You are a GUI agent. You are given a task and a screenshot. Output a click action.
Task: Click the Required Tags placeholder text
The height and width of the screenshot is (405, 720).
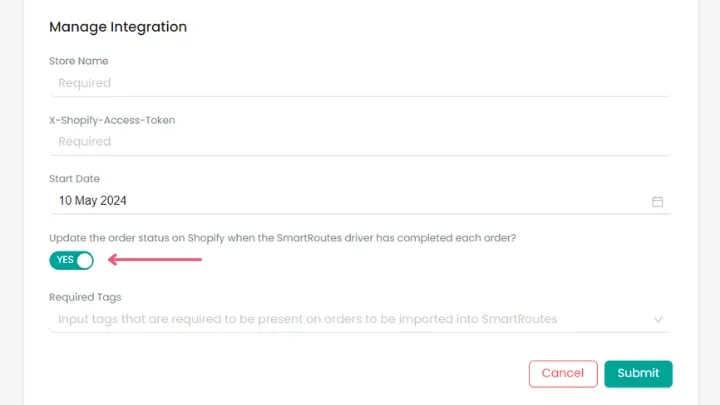[x=307, y=320]
